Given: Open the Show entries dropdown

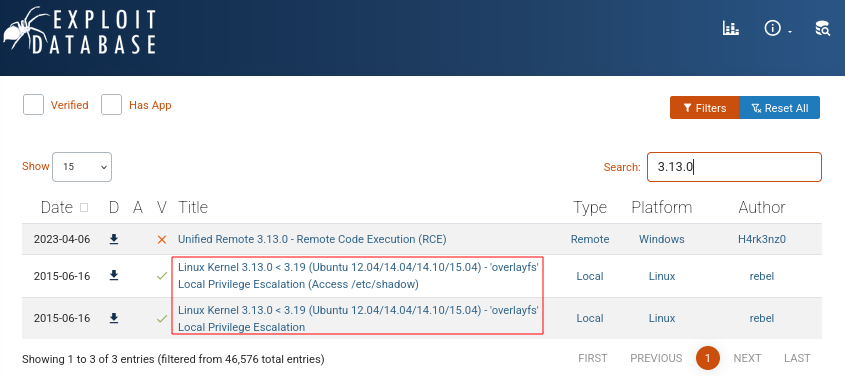Looking at the screenshot, I should 82,167.
